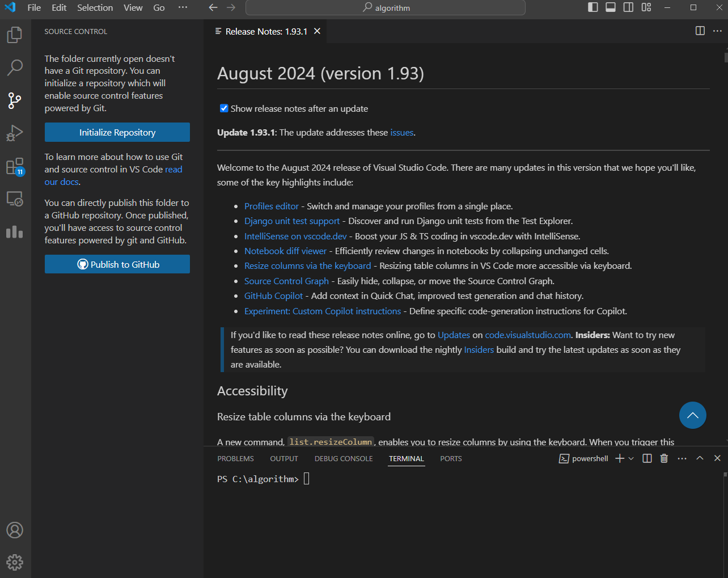Split the terminal

click(647, 458)
